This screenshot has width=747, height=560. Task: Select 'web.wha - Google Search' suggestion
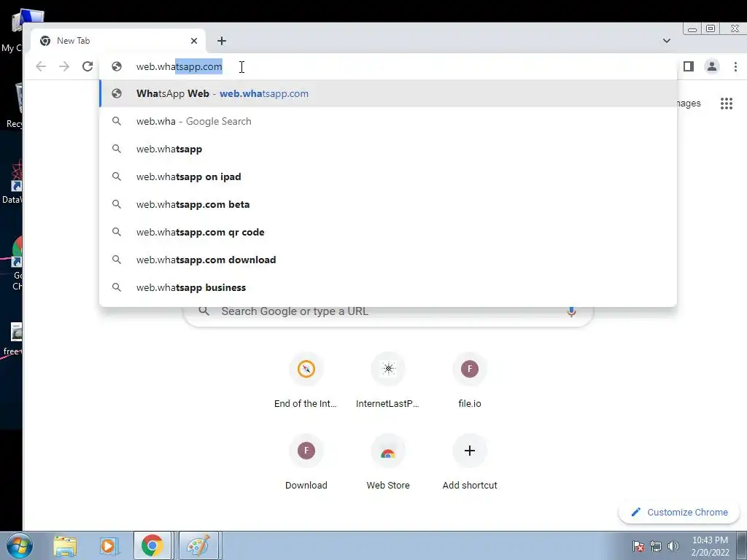[x=388, y=121]
